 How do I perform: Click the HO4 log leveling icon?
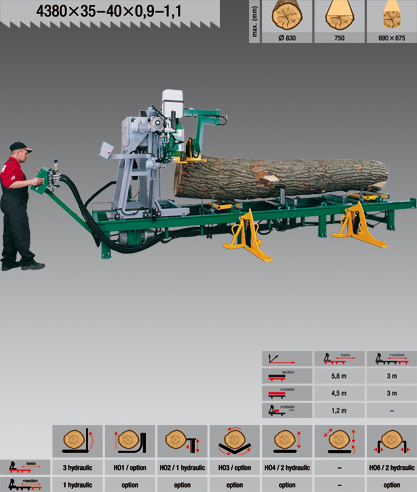pos(287,441)
